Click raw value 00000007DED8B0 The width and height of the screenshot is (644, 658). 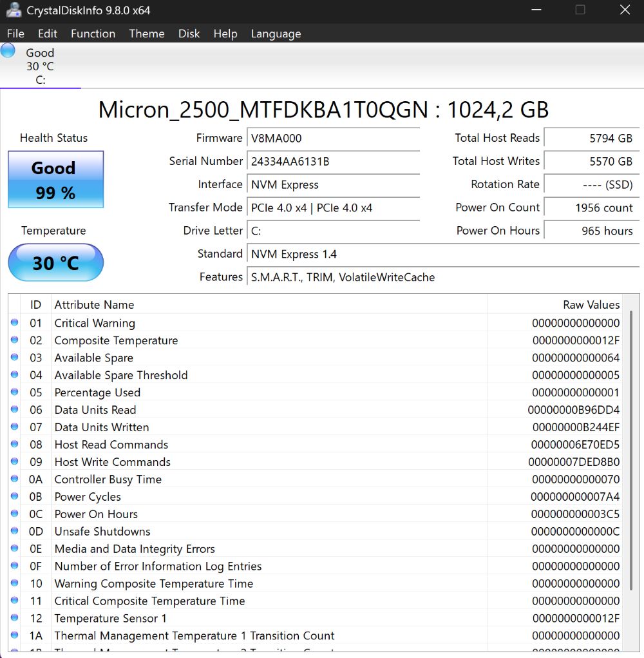click(x=574, y=461)
